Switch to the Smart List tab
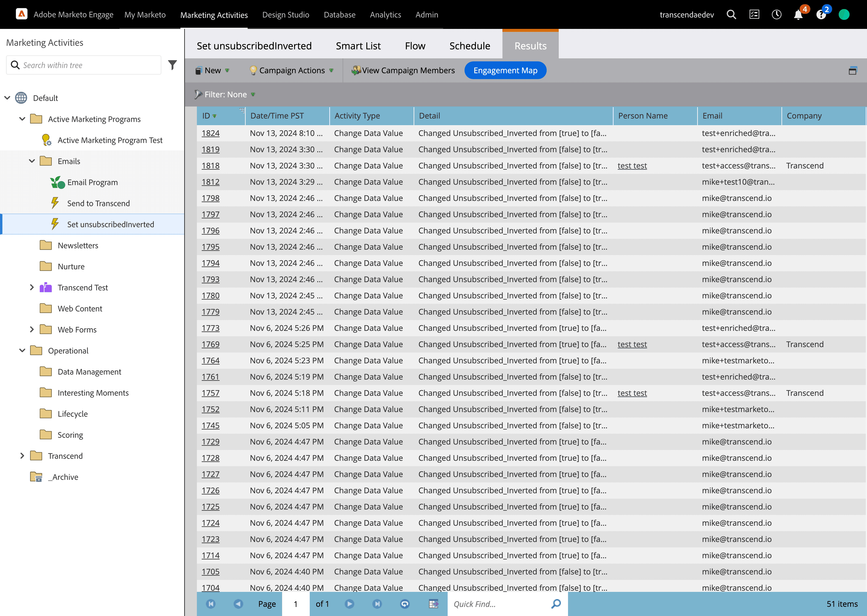This screenshot has height=616, width=867. click(x=358, y=46)
